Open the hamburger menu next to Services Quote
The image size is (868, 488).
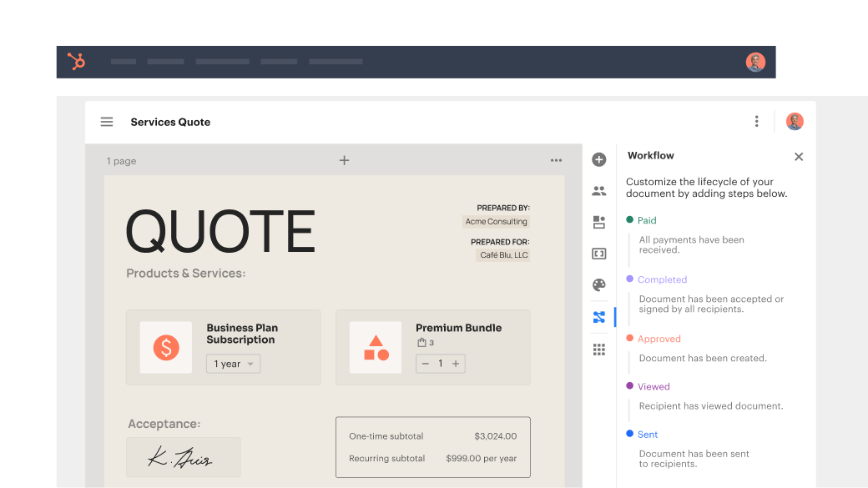pos(107,121)
